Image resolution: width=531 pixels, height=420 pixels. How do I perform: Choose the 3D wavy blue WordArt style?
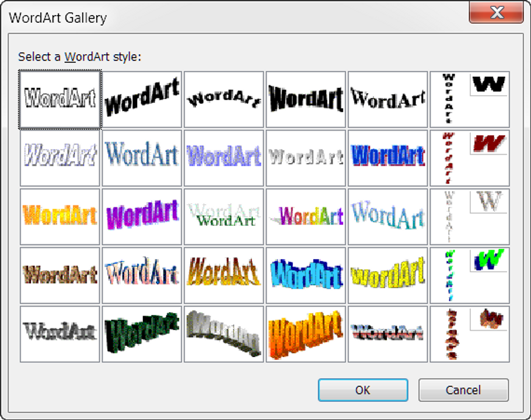[305, 274]
